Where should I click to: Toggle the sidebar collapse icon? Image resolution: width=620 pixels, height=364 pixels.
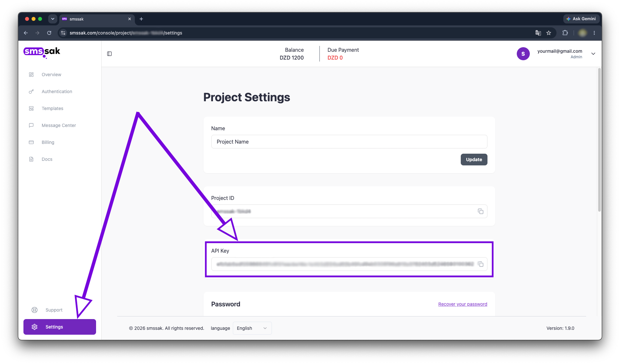click(109, 54)
